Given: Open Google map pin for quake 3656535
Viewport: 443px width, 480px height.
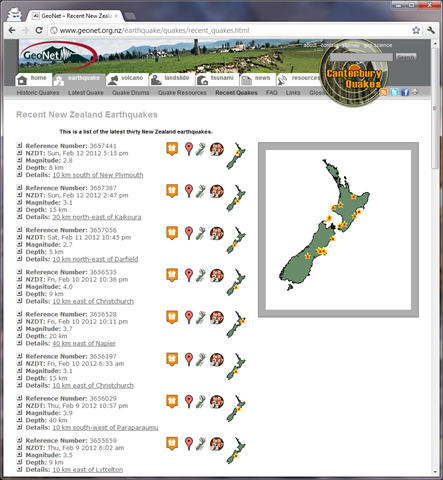Looking at the screenshot, I should point(189,275).
